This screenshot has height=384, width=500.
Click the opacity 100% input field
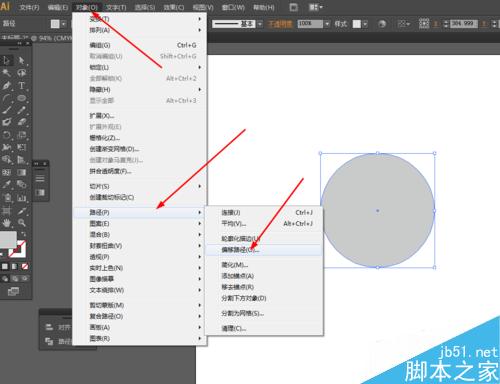pos(310,24)
